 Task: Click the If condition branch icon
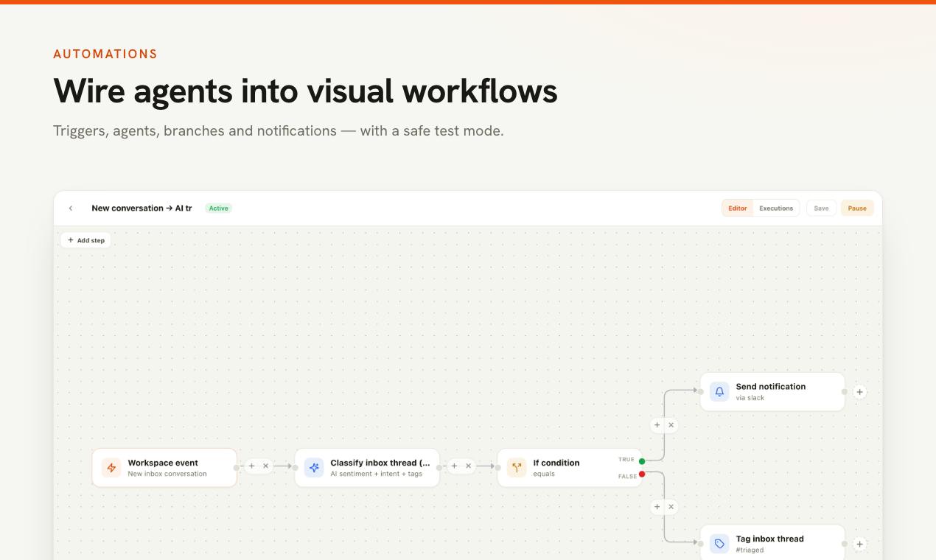[517, 468]
